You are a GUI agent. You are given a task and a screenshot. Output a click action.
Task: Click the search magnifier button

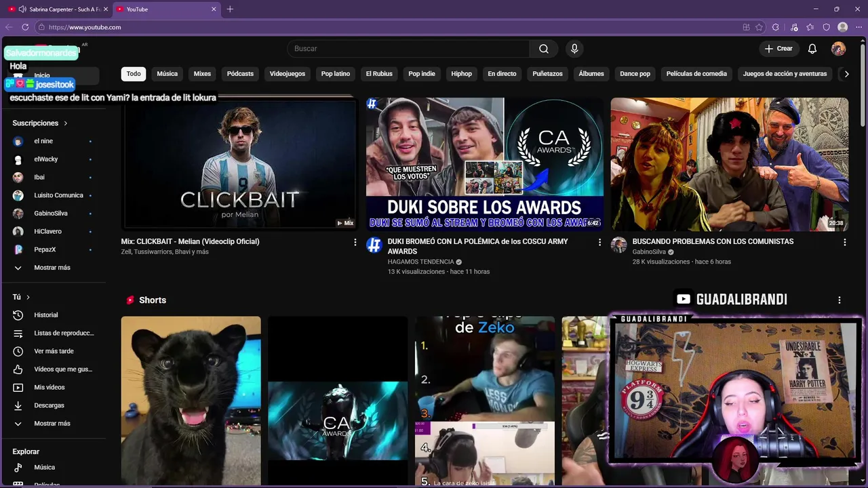[544, 49]
